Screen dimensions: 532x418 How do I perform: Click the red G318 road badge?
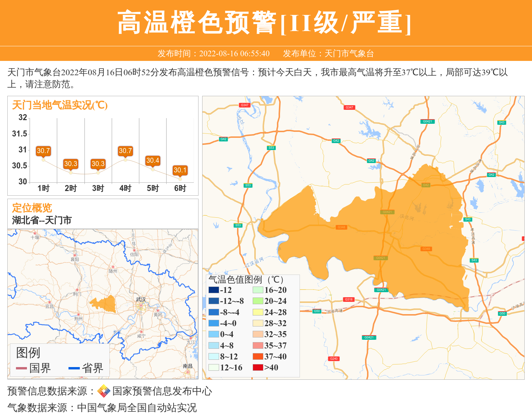pos(348,299)
